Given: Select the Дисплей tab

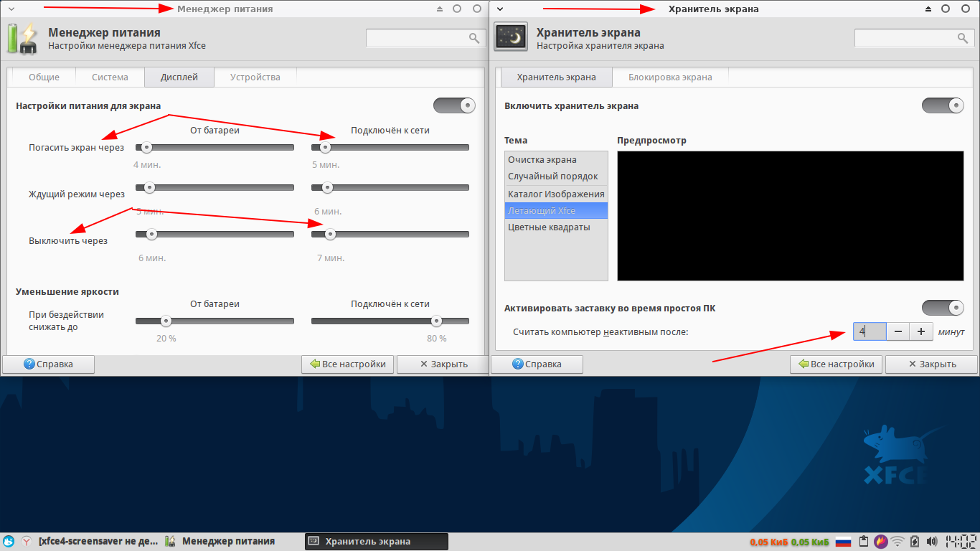Looking at the screenshot, I should click(179, 77).
